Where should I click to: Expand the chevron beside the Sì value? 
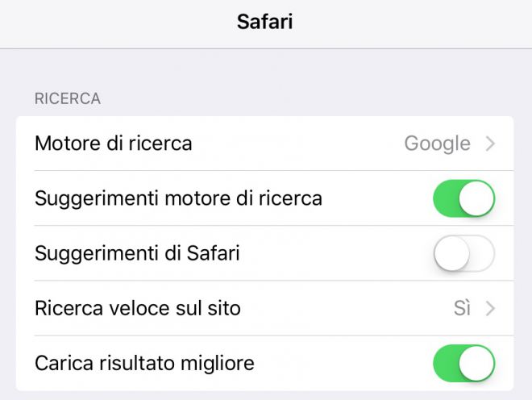(x=490, y=309)
